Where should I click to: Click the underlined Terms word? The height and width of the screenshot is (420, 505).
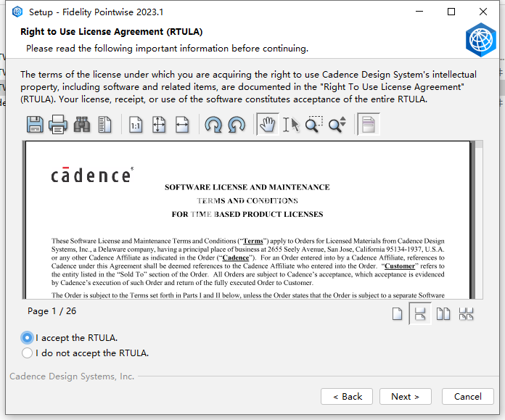pos(252,241)
